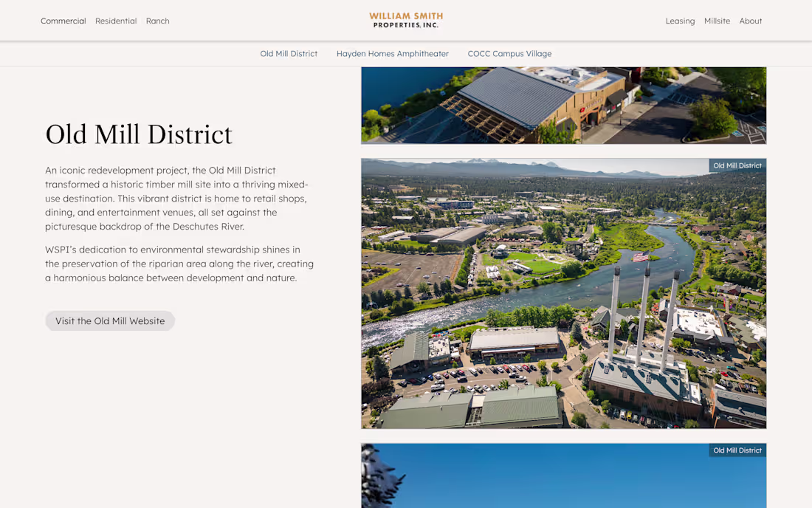Click the Old Mill District photo badge

[737, 165]
